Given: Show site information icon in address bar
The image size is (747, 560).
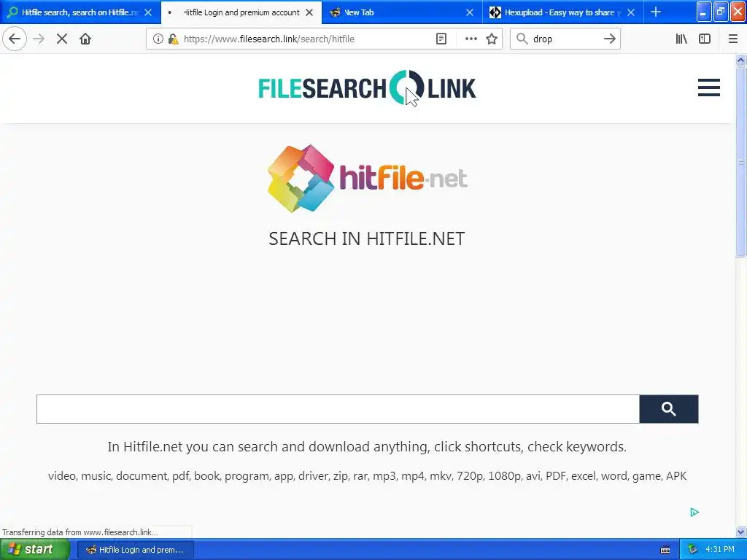Looking at the screenshot, I should pyautogui.click(x=158, y=39).
